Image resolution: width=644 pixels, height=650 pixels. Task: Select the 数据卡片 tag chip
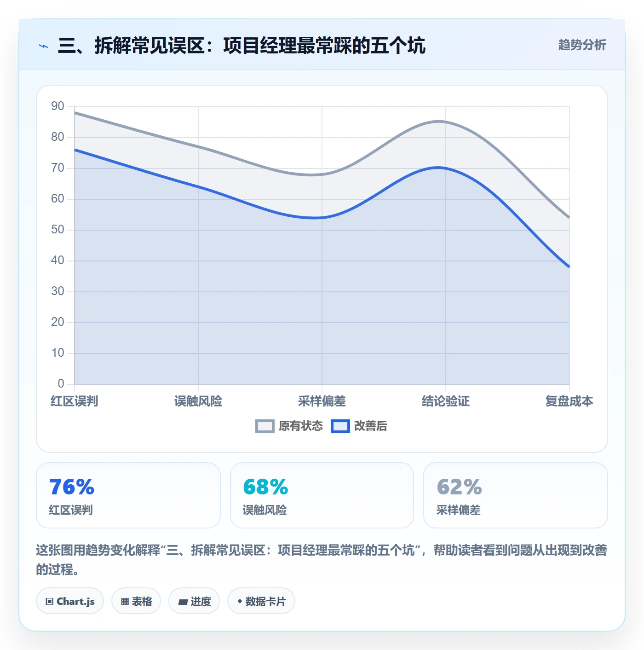coord(261,601)
